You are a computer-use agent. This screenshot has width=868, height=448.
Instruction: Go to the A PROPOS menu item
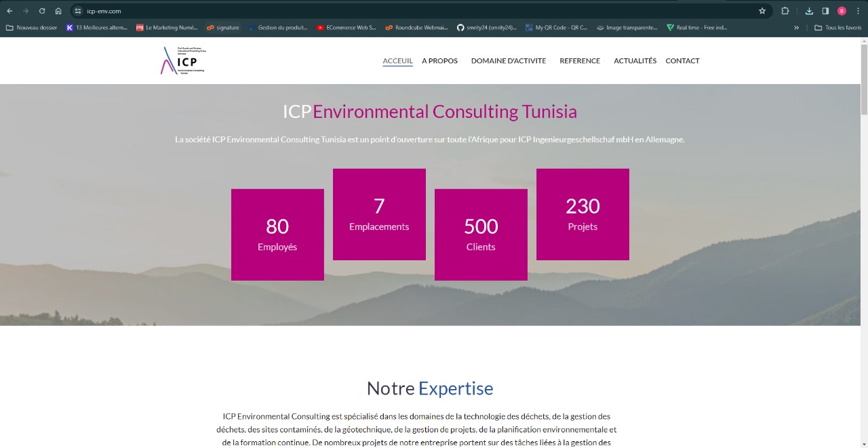[x=439, y=61]
